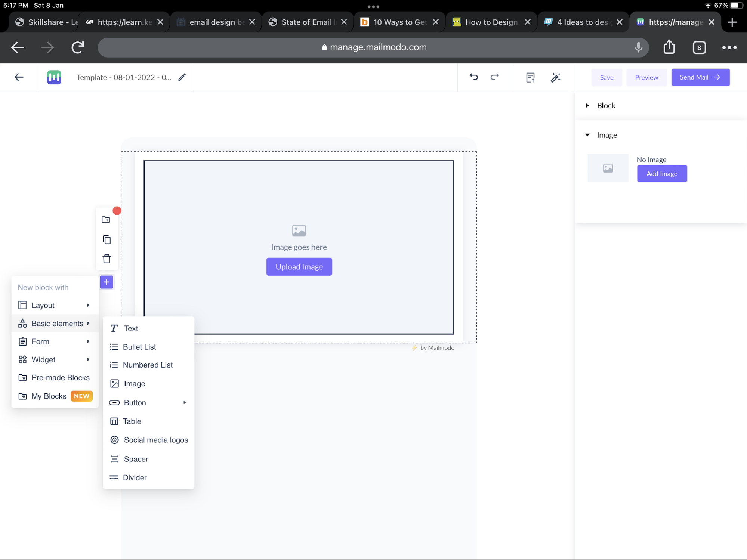Insert a Divider element
Image resolution: width=747 pixels, height=560 pixels.
point(148,478)
